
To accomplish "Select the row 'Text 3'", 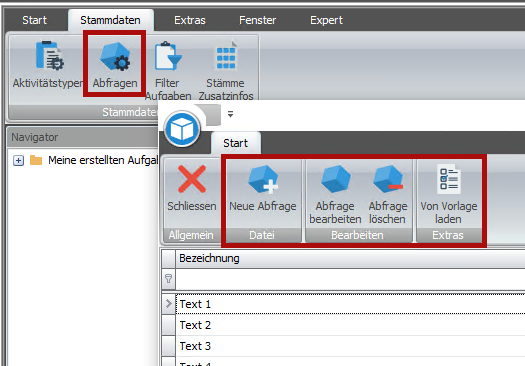I will (x=350, y=346).
